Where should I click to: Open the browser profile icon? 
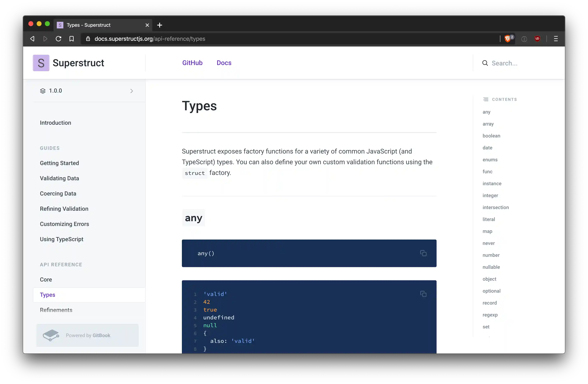tap(524, 38)
